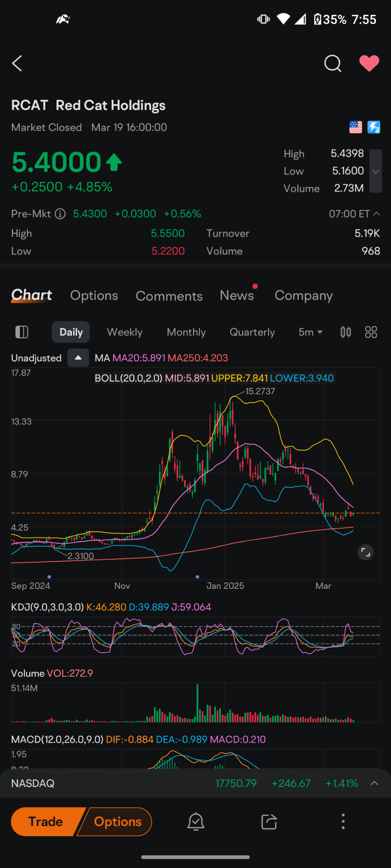The width and height of the screenshot is (391, 868).
Task: Tap the blue Level 2 lightning icon
Action: (374, 127)
